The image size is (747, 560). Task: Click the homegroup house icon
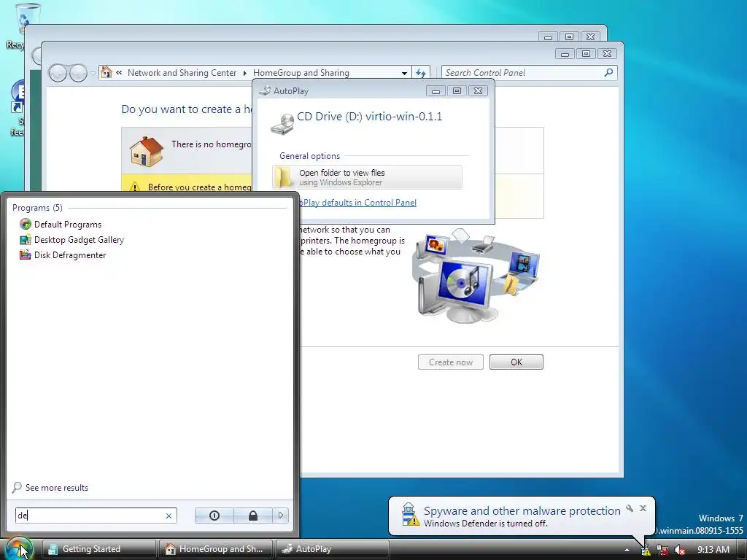coord(146,151)
